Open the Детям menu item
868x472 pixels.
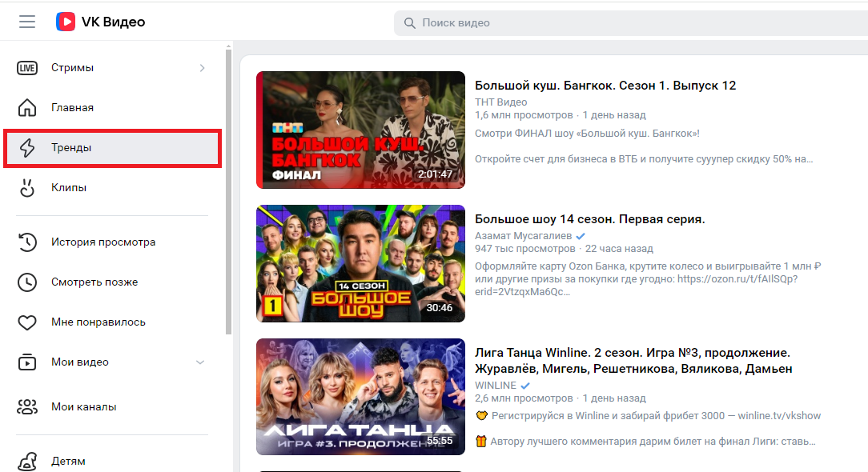[x=68, y=461]
